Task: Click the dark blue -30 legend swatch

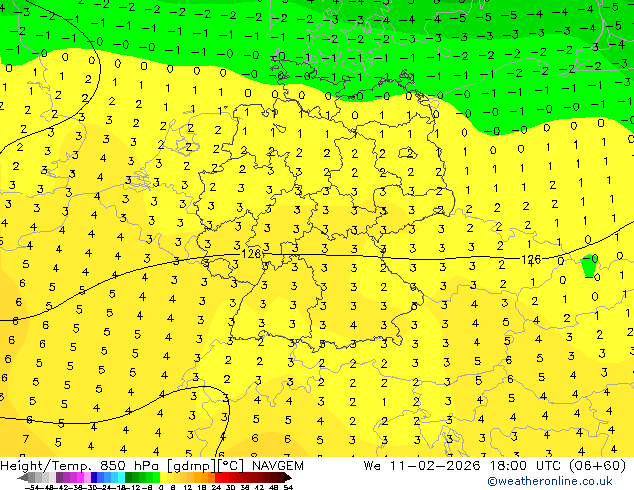Action: [x=94, y=478]
